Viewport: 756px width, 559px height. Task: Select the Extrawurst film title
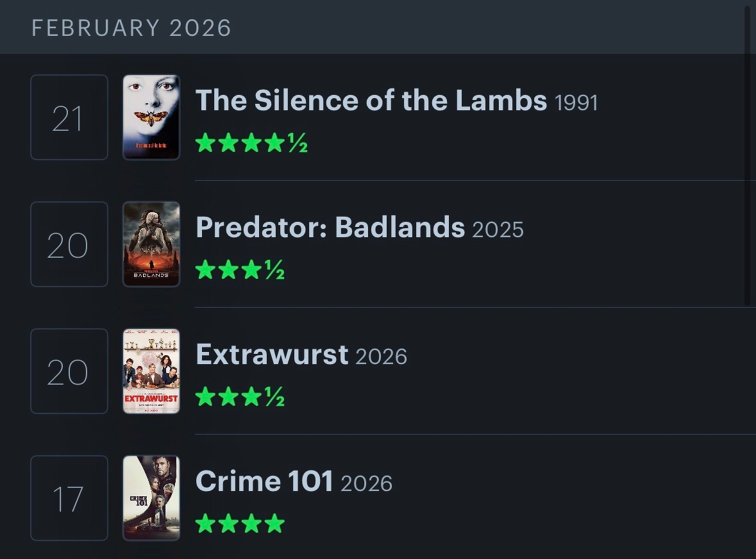271,355
